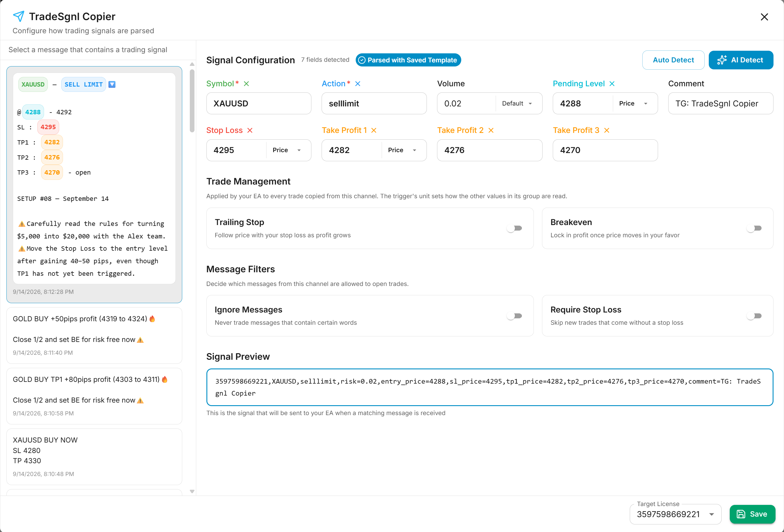The height and width of the screenshot is (532, 784).
Task: Remove the Stop Loss field mapping
Action: point(250,130)
